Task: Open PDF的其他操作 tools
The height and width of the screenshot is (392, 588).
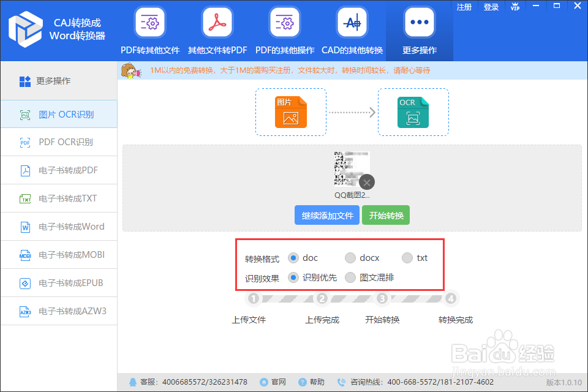Action: [284, 29]
